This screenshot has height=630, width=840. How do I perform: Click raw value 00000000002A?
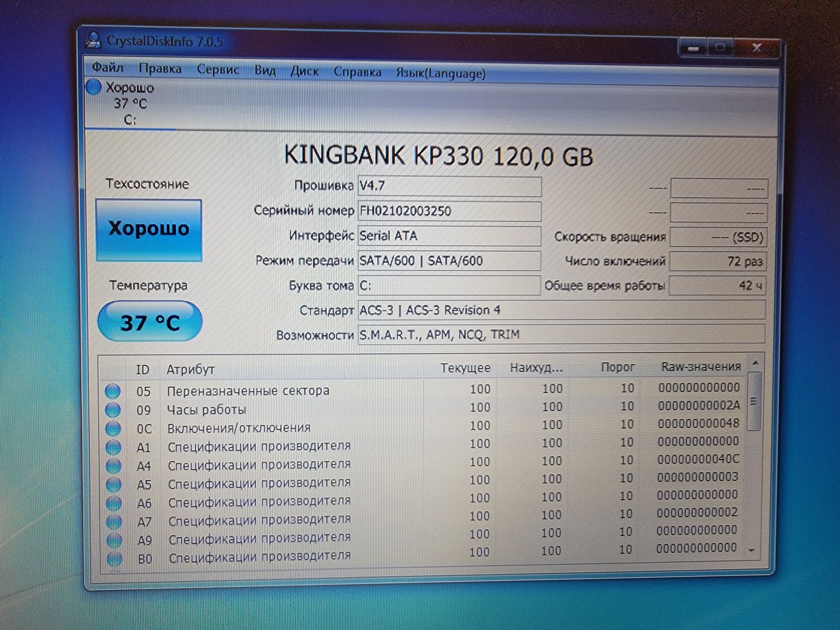pyautogui.click(x=699, y=405)
